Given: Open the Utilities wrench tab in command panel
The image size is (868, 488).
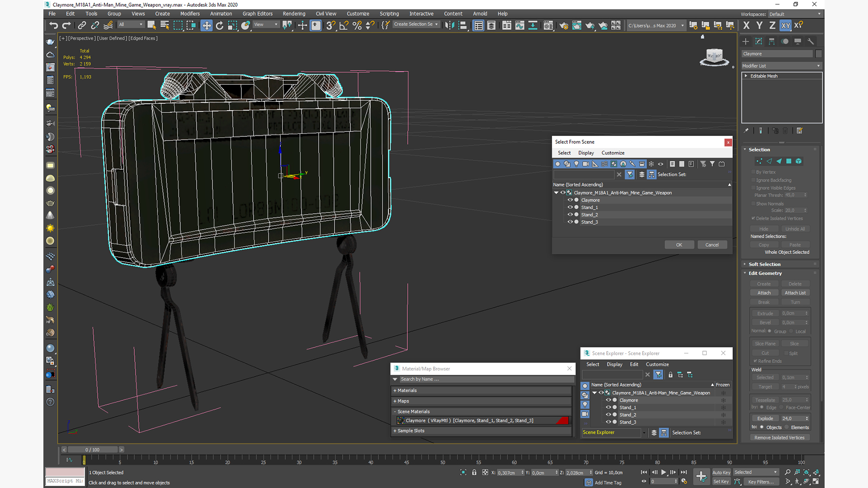Looking at the screenshot, I should pyautogui.click(x=811, y=42).
